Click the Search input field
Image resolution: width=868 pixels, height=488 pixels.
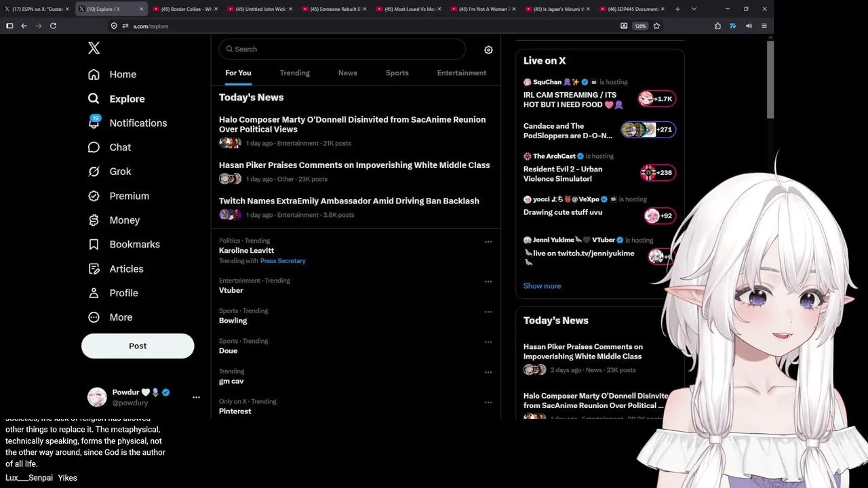(342, 49)
